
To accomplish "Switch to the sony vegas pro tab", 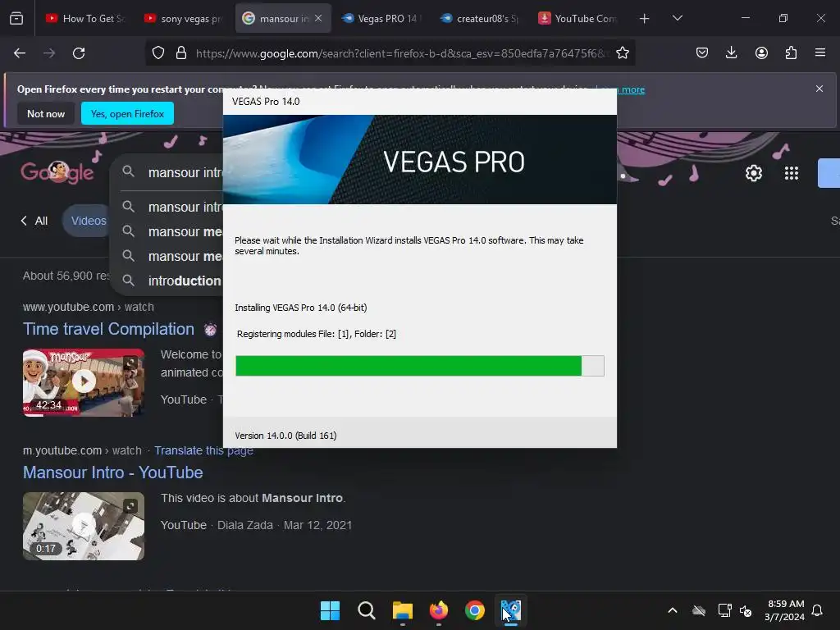I will pos(185,18).
